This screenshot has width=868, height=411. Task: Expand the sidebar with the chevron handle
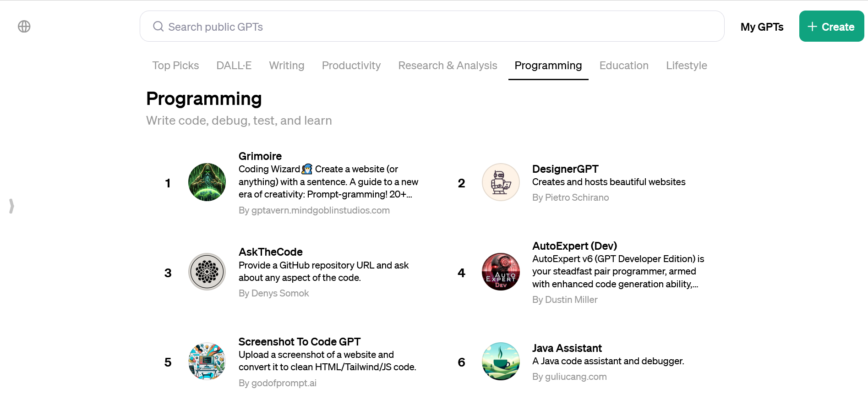[11, 206]
